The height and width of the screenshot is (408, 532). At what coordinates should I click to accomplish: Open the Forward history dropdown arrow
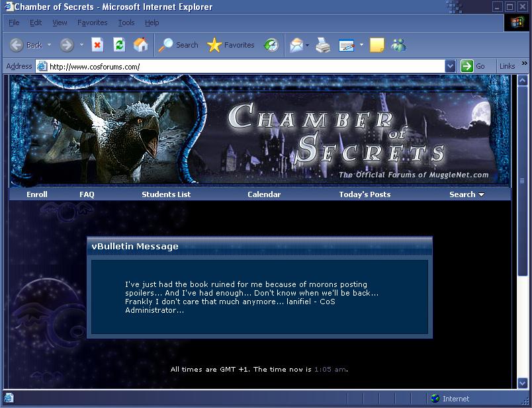pos(81,45)
